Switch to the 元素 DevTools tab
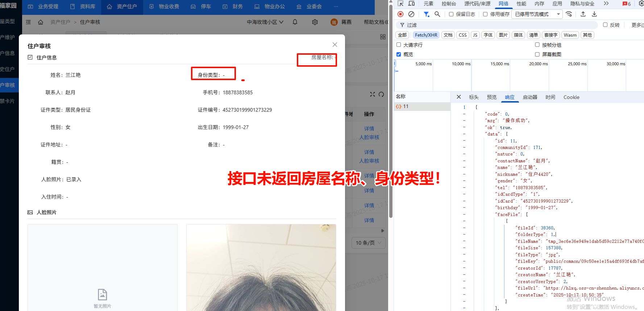 pyautogui.click(x=428, y=4)
